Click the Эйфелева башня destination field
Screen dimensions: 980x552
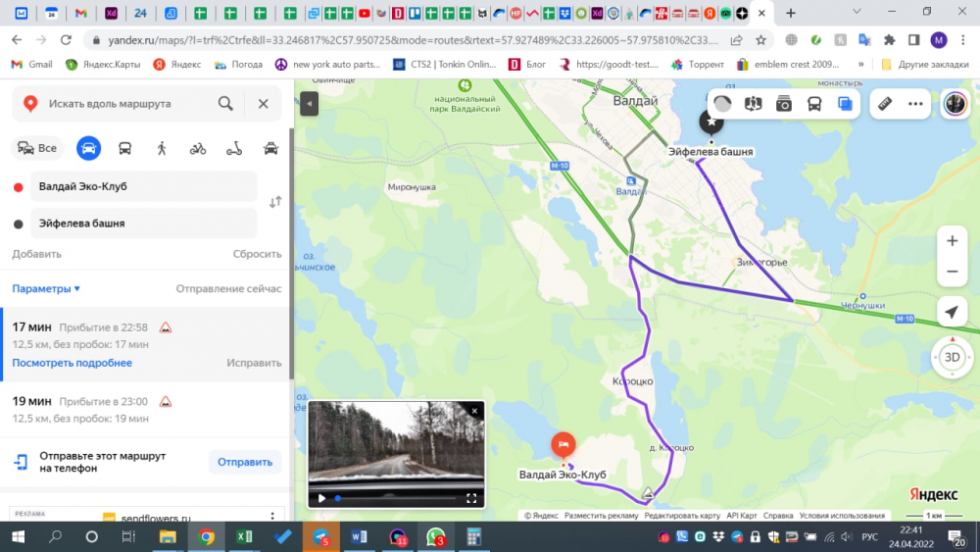click(143, 224)
